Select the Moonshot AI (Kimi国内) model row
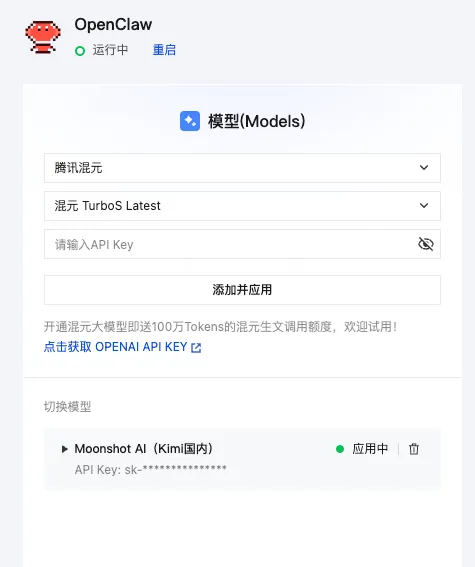This screenshot has height=567, width=475. (242, 459)
